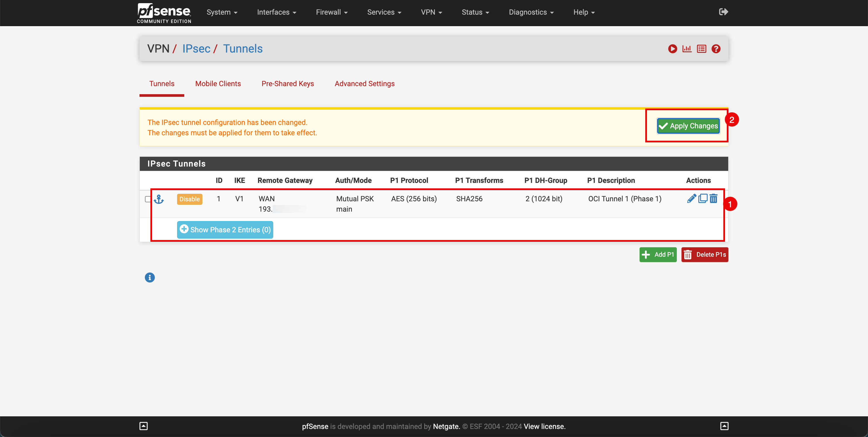
Task: Switch to the Mobile Clients tab
Action: pyautogui.click(x=217, y=84)
